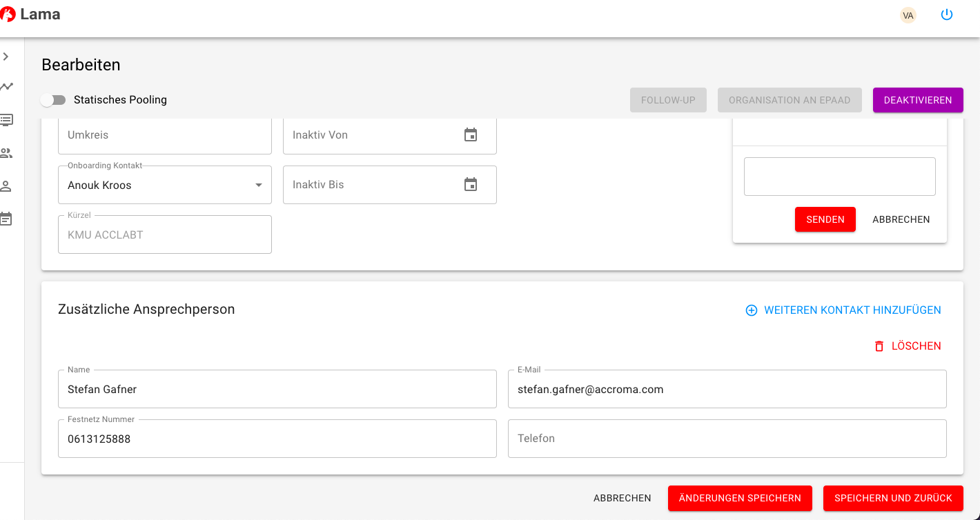The width and height of the screenshot is (980, 520).
Task: Click ÄNDERUNGEN SPEICHERN button
Action: click(x=740, y=498)
